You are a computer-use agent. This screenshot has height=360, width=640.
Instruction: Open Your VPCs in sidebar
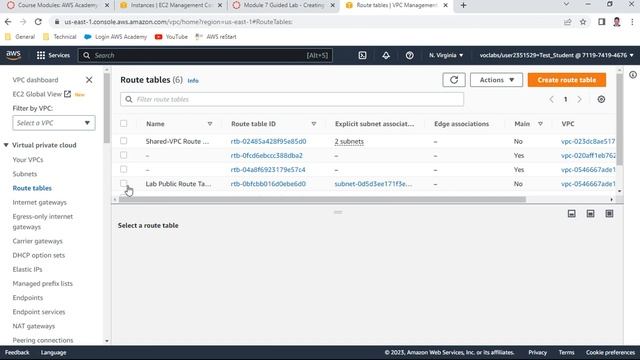click(x=28, y=160)
